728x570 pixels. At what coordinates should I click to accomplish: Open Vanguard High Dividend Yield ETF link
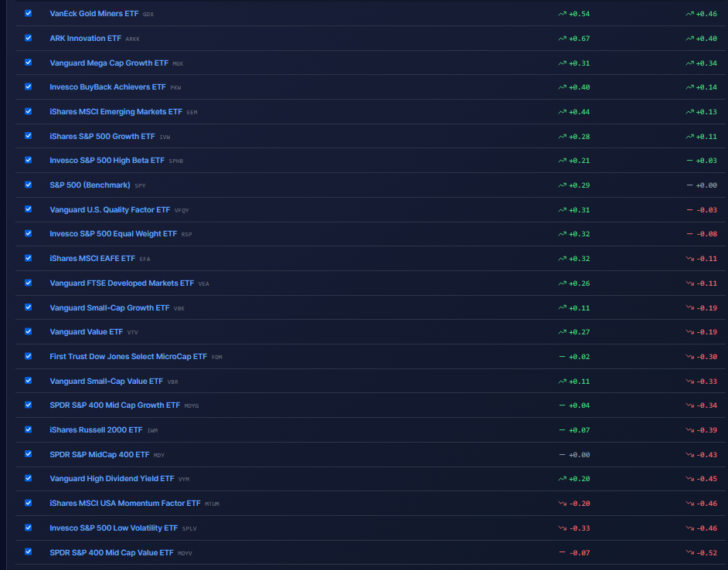tap(112, 478)
